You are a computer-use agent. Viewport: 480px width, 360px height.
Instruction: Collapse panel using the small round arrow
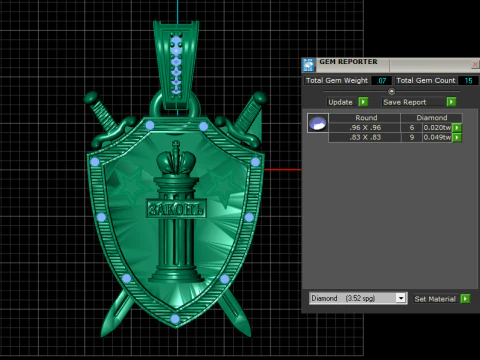coord(392,91)
